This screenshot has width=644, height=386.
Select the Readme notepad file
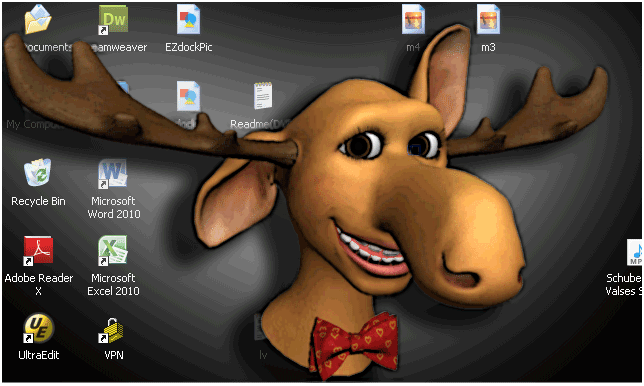263,96
